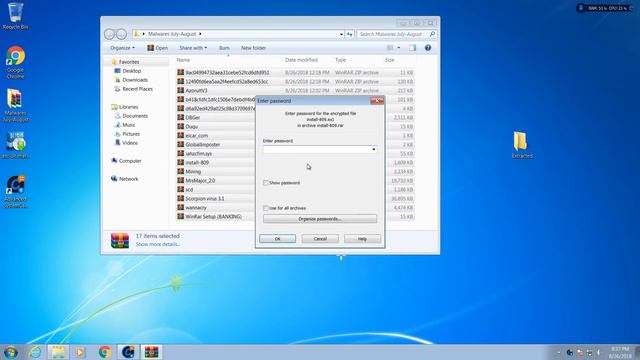Open the Extracted folder on the desktop

click(522, 144)
